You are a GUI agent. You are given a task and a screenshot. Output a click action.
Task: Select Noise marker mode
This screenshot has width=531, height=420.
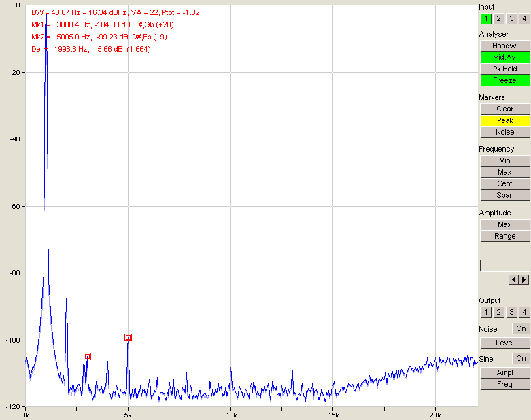click(505, 132)
